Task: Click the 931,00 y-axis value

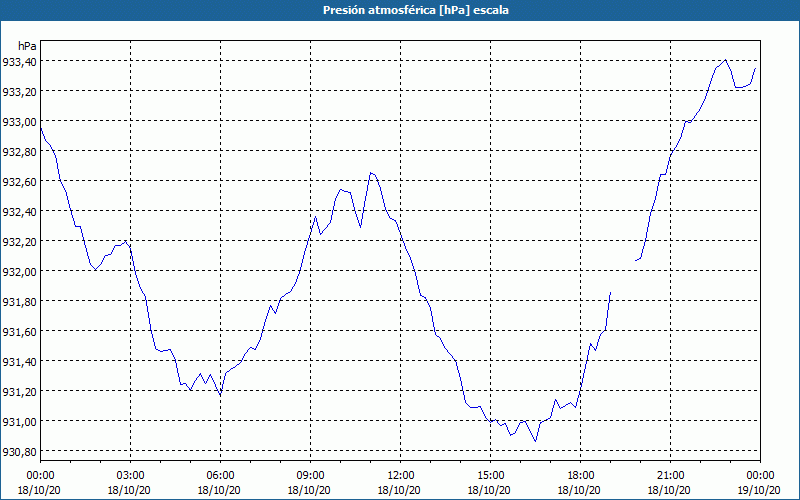Action: click(x=19, y=422)
